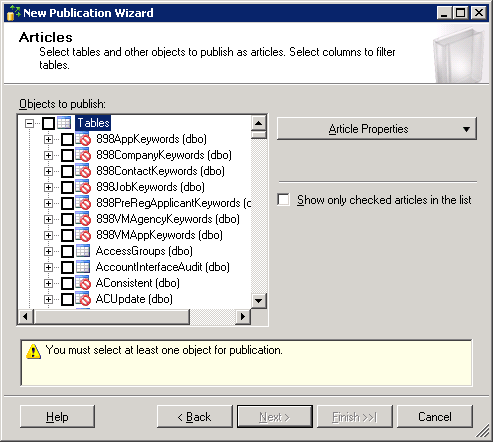Click the horizontal scrollbar thumb
The height and width of the screenshot is (442, 493).
pyautogui.click(x=112, y=316)
